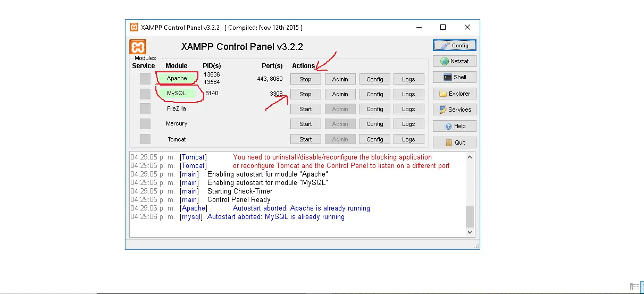Toggle the Apache service checkbox

[145, 79]
